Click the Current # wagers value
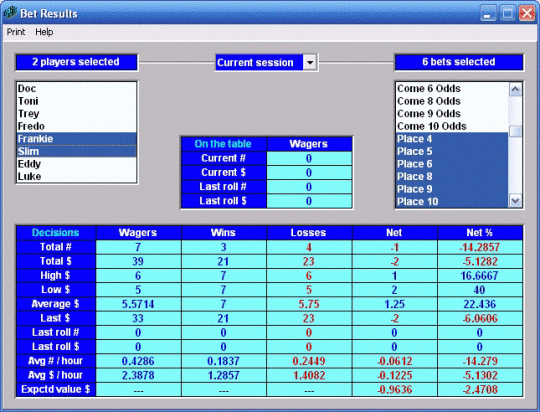 point(309,158)
